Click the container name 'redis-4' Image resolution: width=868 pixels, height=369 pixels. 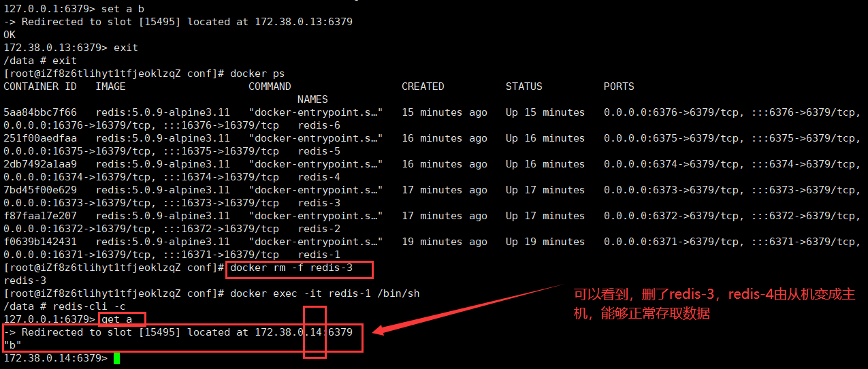coord(319,177)
